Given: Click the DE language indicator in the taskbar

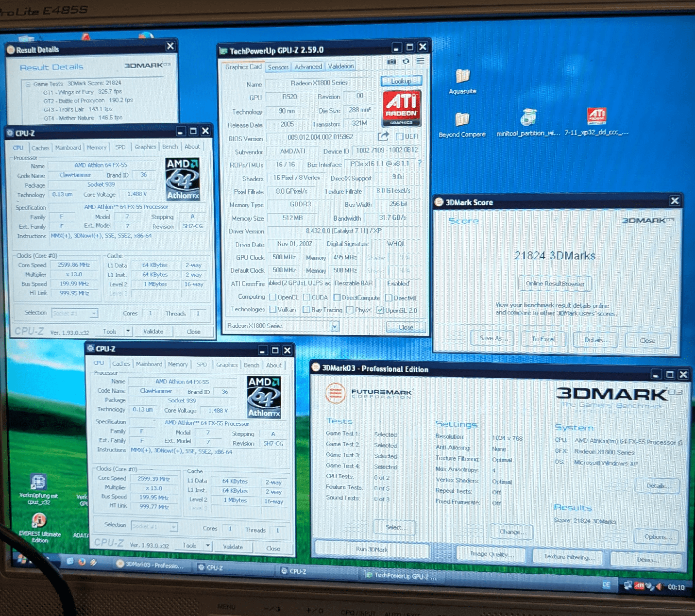Looking at the screenshot, I should tap(606, 585).
